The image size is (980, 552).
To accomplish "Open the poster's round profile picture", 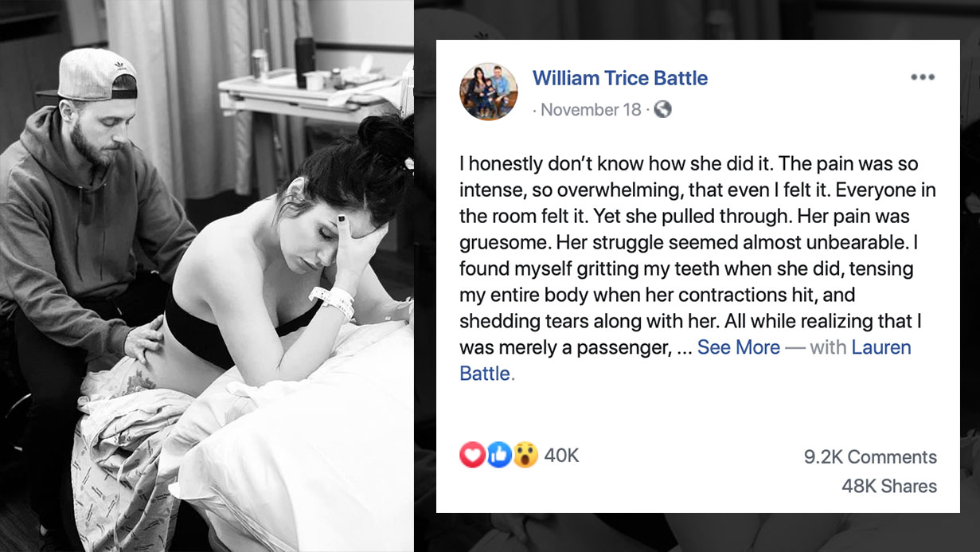I will [x=488, y=91].
